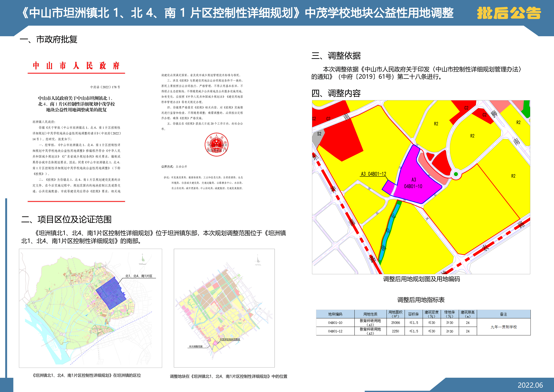Click the 本次调整范围 map label

click(x=196, y=346)
